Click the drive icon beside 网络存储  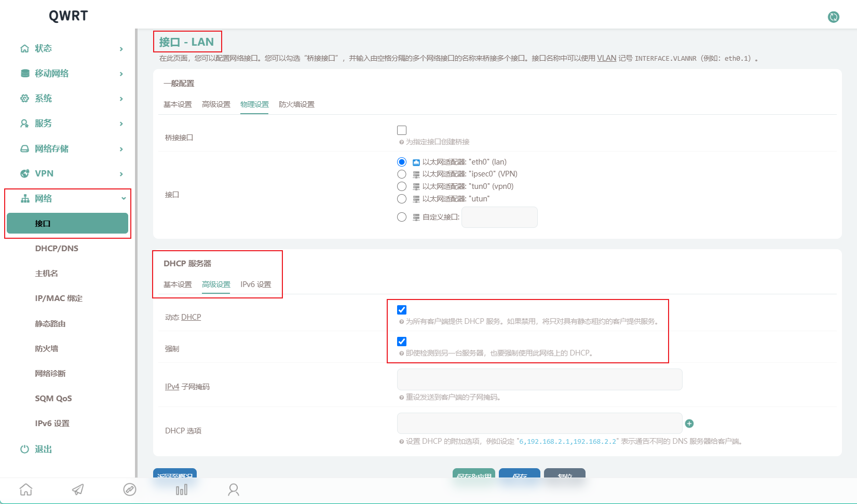pyautogui.click(x=24, y=148)
